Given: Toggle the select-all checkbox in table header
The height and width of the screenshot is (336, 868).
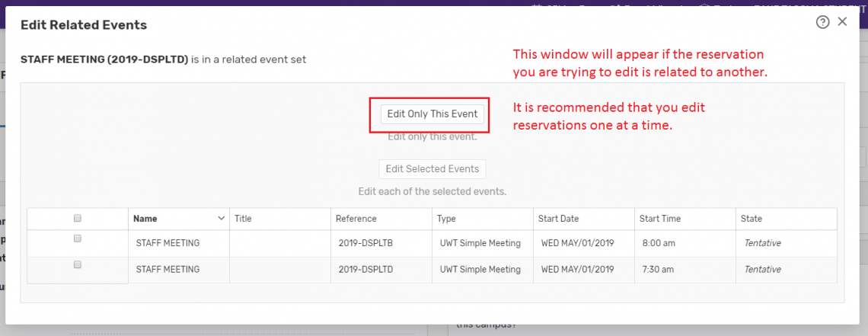Looking at the screenshot, I should click(78, 219).
